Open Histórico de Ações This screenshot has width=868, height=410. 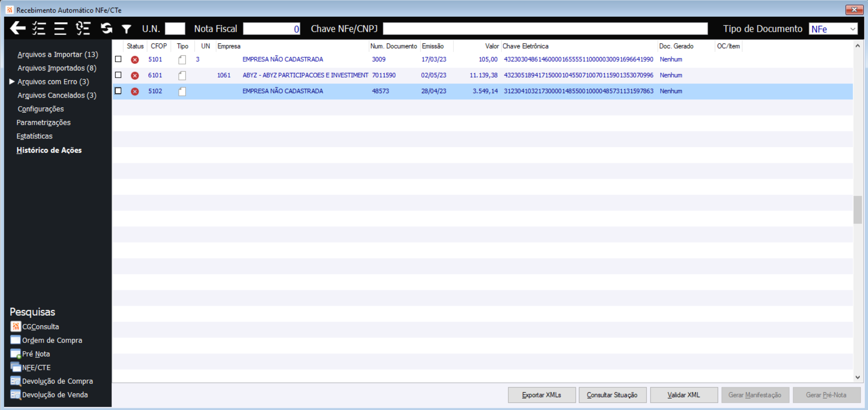[49, 150]
